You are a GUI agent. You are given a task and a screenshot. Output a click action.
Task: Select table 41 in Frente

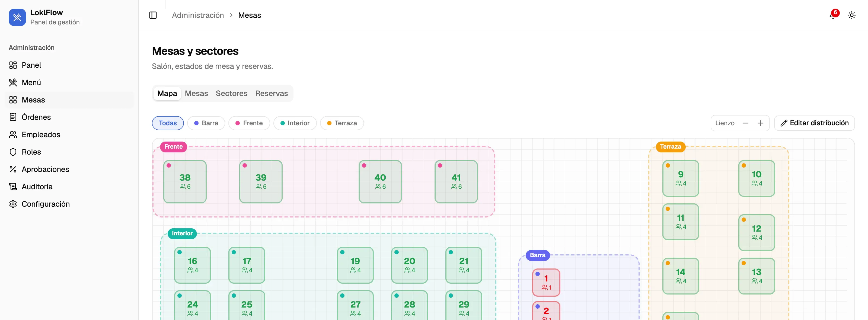(456, 181)
